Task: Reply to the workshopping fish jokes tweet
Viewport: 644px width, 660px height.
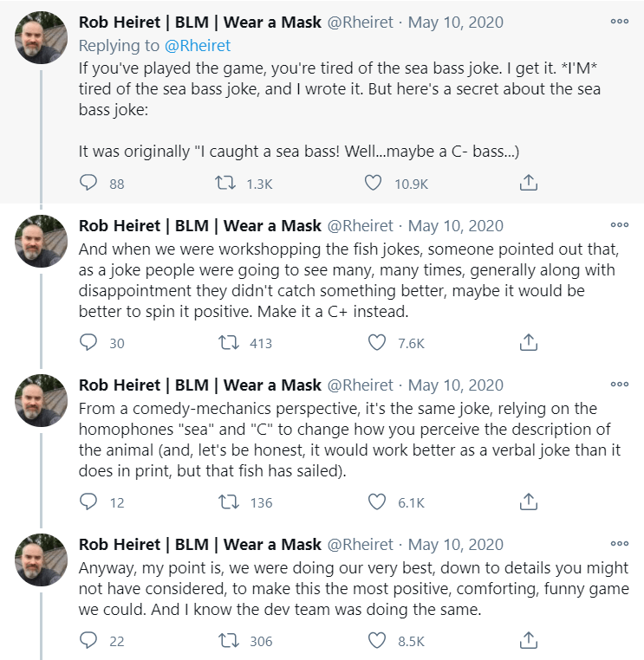Action: [x=89, y=343]
